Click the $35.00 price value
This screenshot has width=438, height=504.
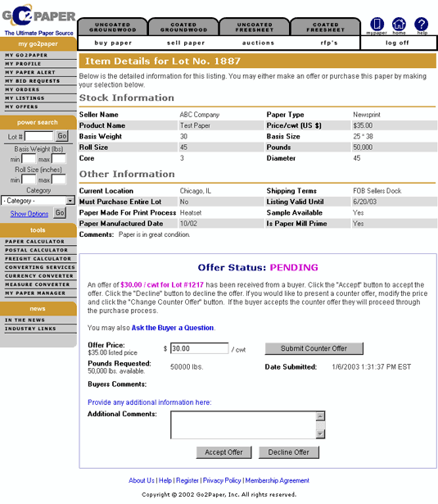coord(363,125)
